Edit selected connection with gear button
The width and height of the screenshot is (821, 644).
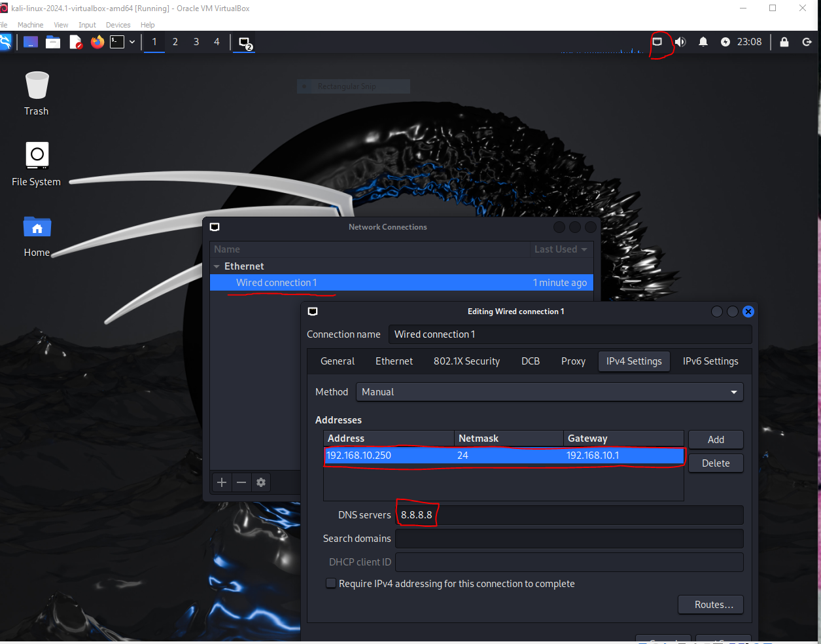click(x=261, y=482)
